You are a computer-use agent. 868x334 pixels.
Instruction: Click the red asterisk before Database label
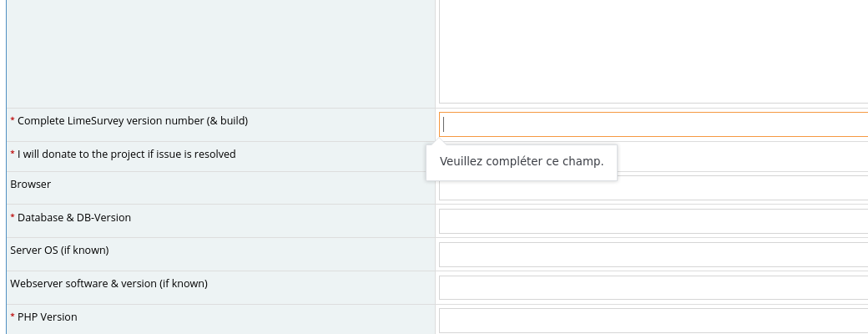[13, 218]
